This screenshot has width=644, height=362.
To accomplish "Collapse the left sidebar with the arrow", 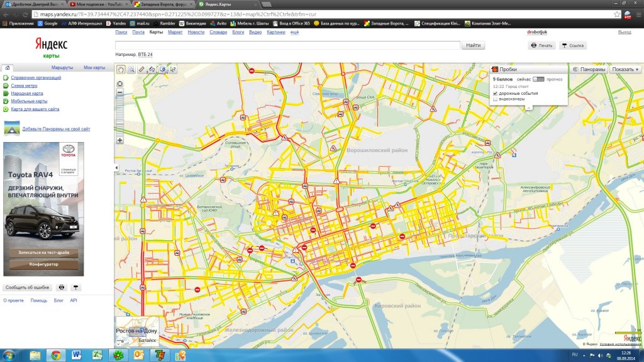I will click(116, 168).
